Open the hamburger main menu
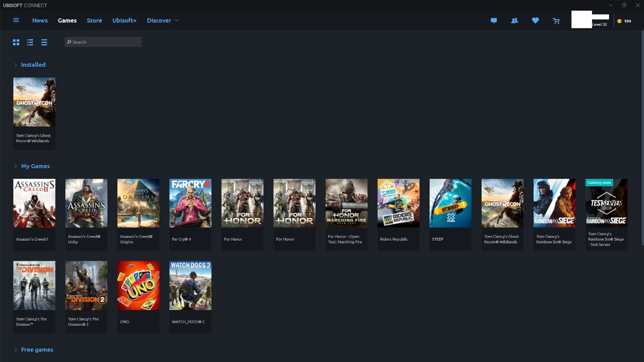 point(16,20)
